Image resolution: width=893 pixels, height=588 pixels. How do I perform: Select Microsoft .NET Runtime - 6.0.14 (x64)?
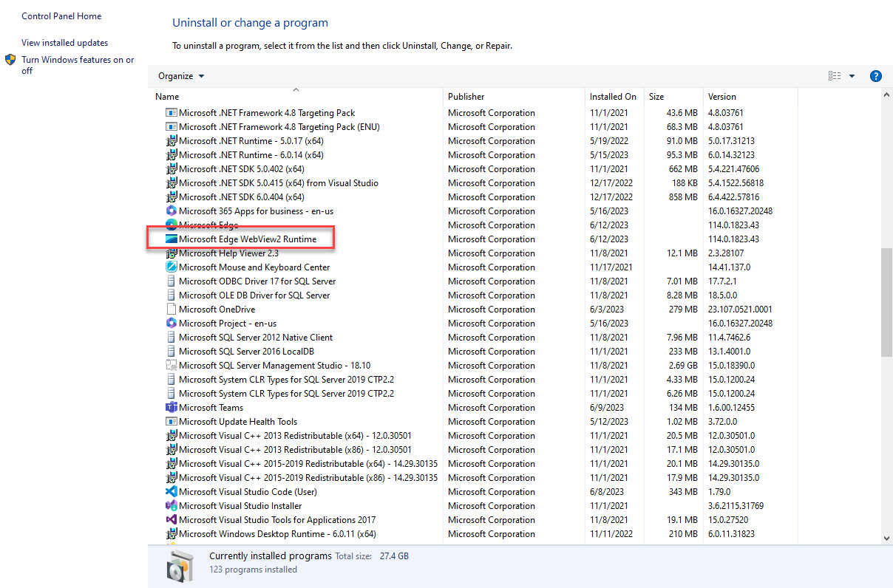coord(473,155)
